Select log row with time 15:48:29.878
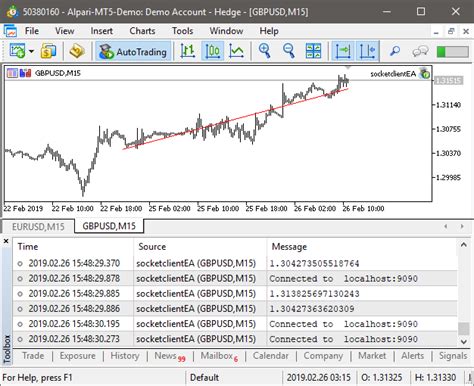This screenshot has width=474, height=386. tap(235, 278)
